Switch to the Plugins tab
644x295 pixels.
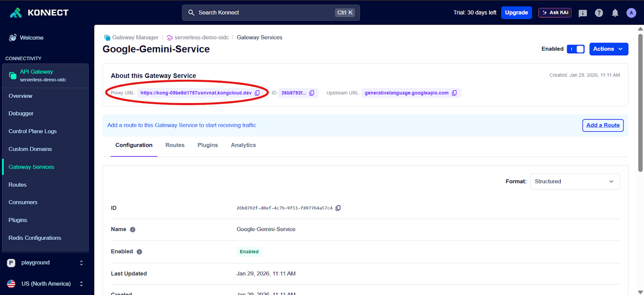207,145
